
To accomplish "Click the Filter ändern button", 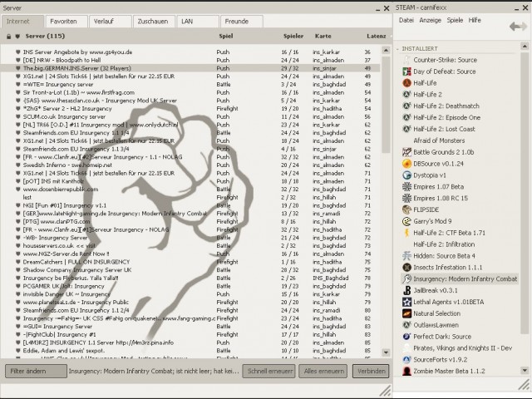I will point(35,371).
